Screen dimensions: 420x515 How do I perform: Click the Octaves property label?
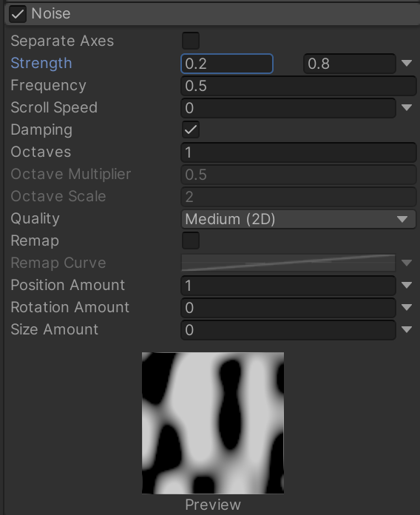pos(41,152)
